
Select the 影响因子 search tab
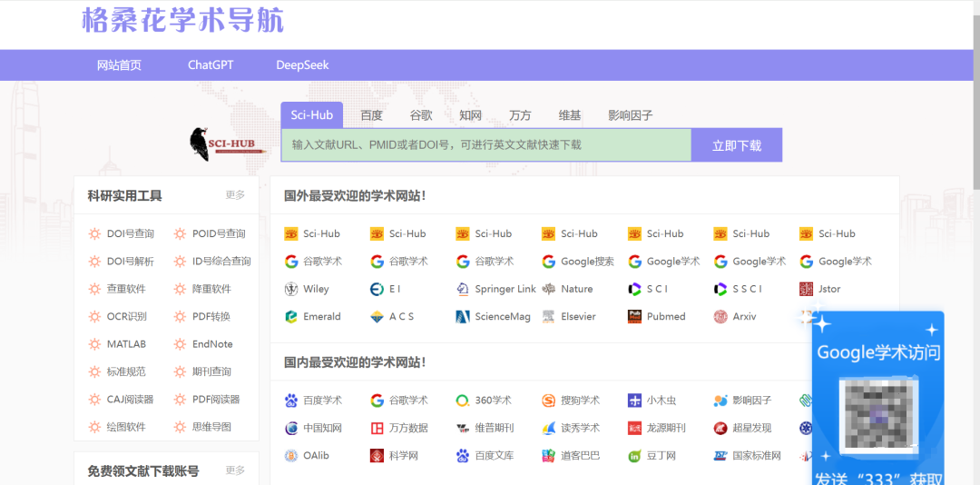(x=630, y=115)
